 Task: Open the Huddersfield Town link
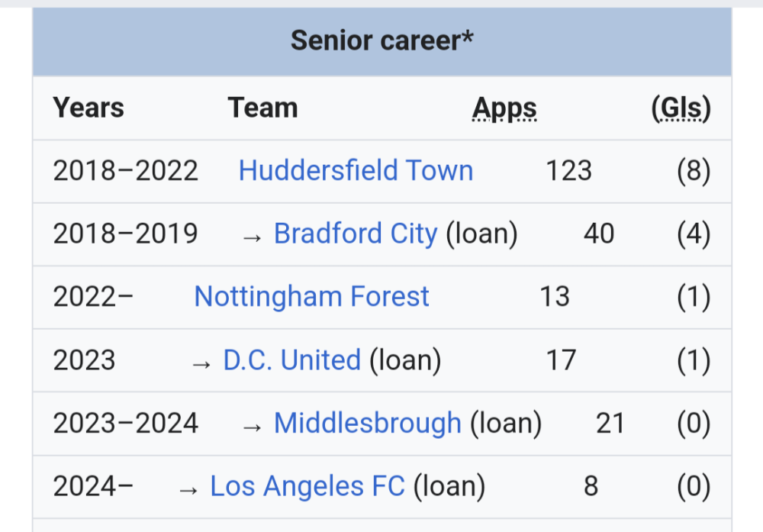[x=356, y=170]
